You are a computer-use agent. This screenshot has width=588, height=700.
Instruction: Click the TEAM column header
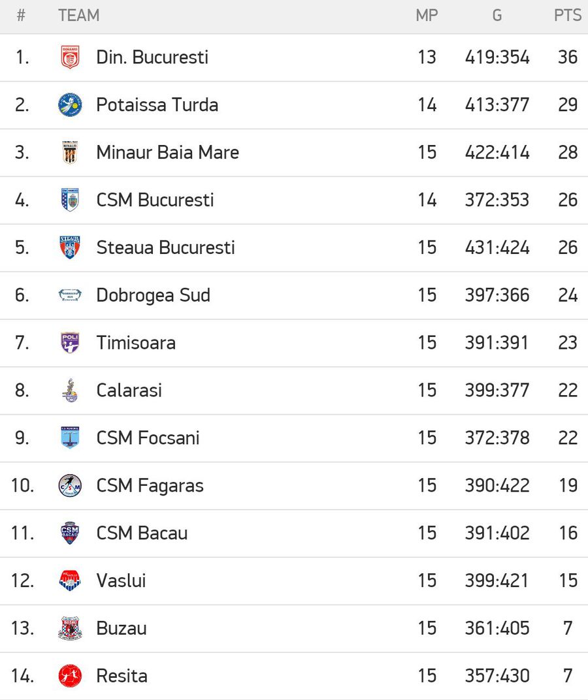pyautogui.click(x=78, y=16)
